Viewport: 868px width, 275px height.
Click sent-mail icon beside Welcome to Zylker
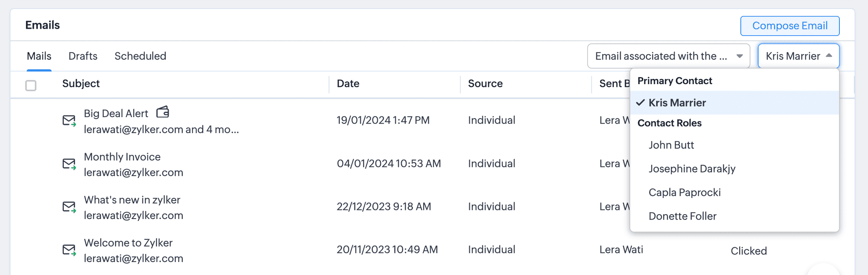(x=69, y=250)
